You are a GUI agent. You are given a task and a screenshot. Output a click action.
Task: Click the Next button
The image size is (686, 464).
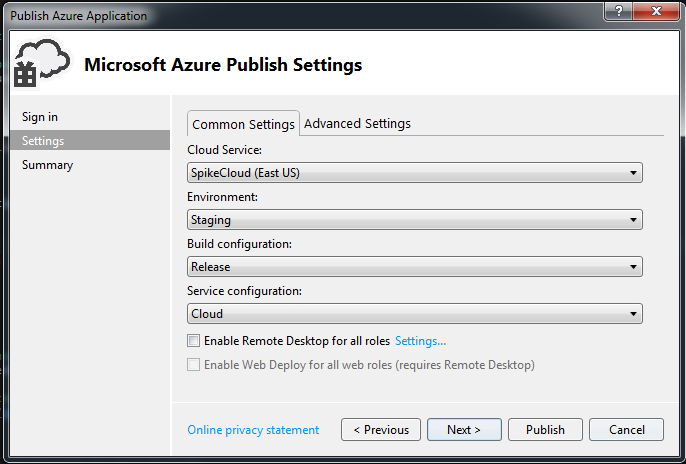click(x=464, y=430)
